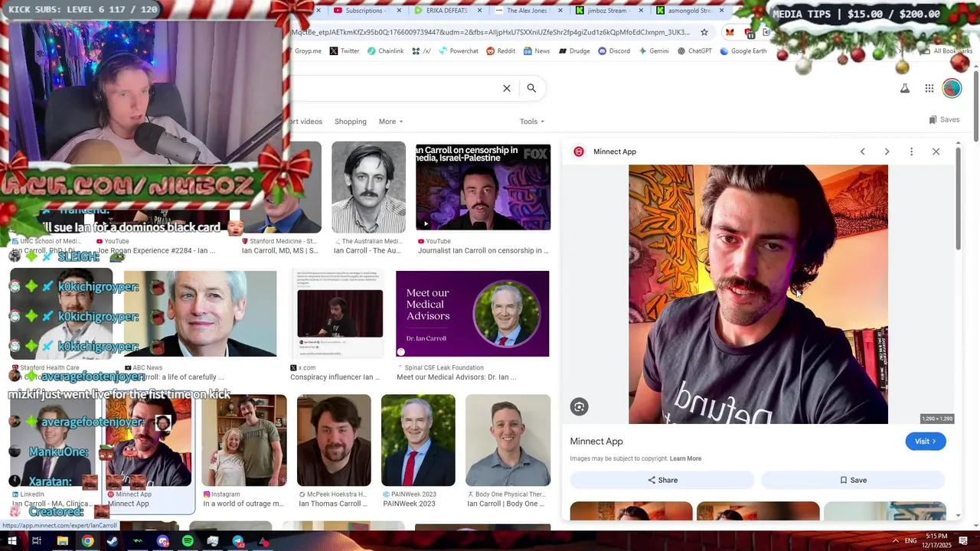The width and height of the screenshot is (980, 551).
Task: Switch to the Subscriptions browser tab
Action: (x=364, y=11)
